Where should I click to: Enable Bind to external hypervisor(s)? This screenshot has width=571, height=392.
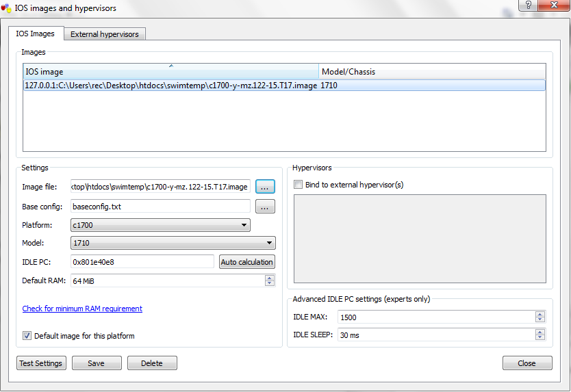[x=298, y=185]
